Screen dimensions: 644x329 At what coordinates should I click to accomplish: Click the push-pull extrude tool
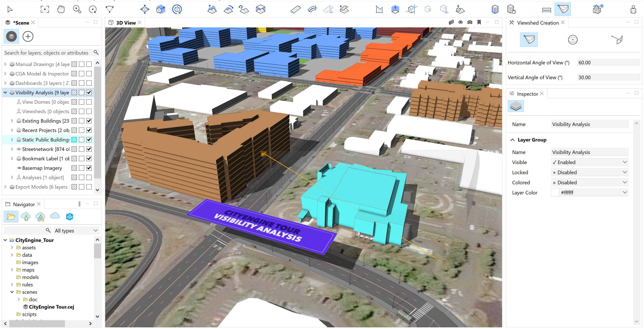(395, 9)
